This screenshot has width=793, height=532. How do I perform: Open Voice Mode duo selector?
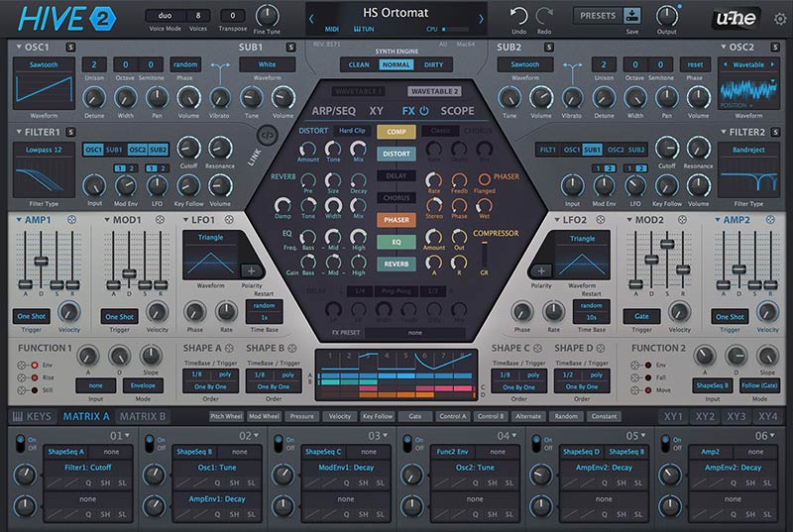coord(165,16)
